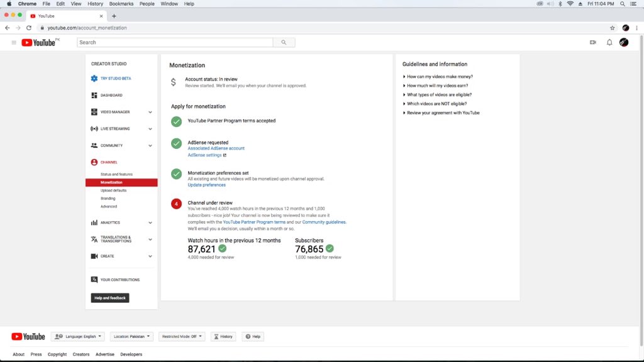
Task: Click the Chrome profile avatar in toolbar
Action: coord(626,28)
